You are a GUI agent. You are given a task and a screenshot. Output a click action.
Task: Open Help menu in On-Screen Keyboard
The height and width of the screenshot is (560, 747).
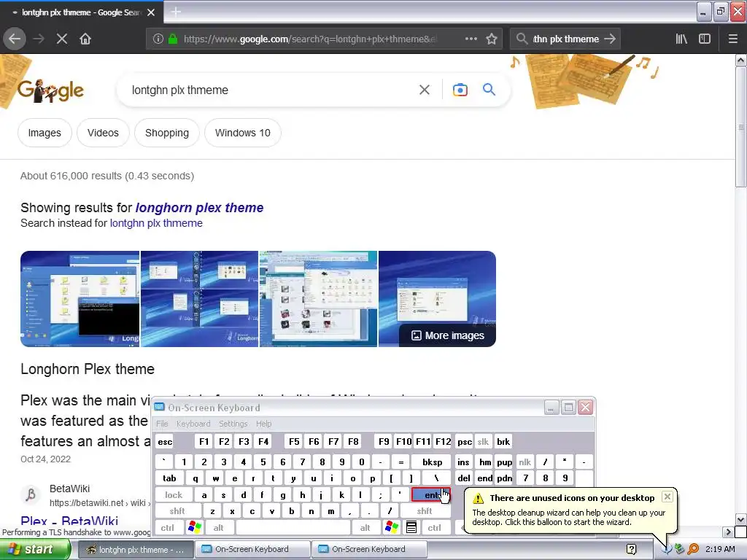pyautogui.click(x=263, y=424)
